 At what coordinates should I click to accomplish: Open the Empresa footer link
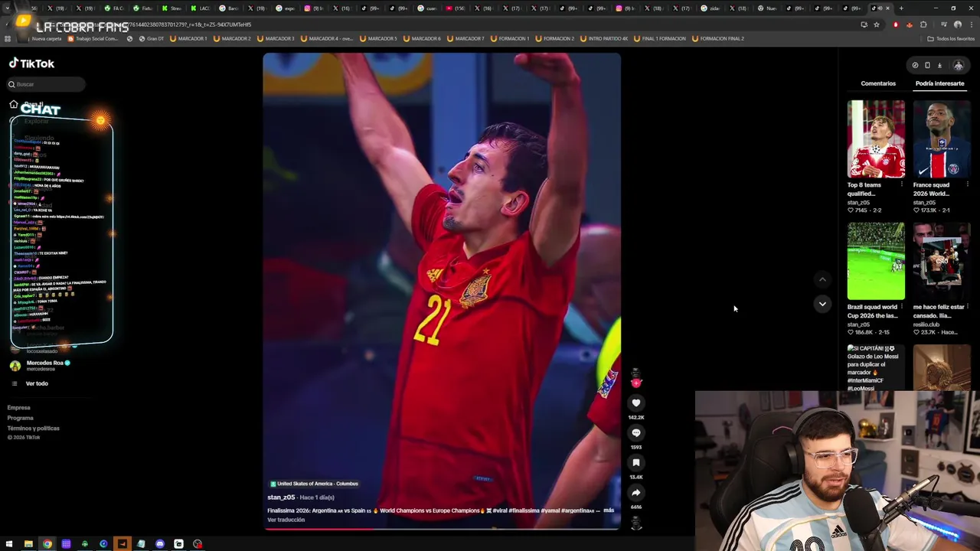(x=18, y=408)
